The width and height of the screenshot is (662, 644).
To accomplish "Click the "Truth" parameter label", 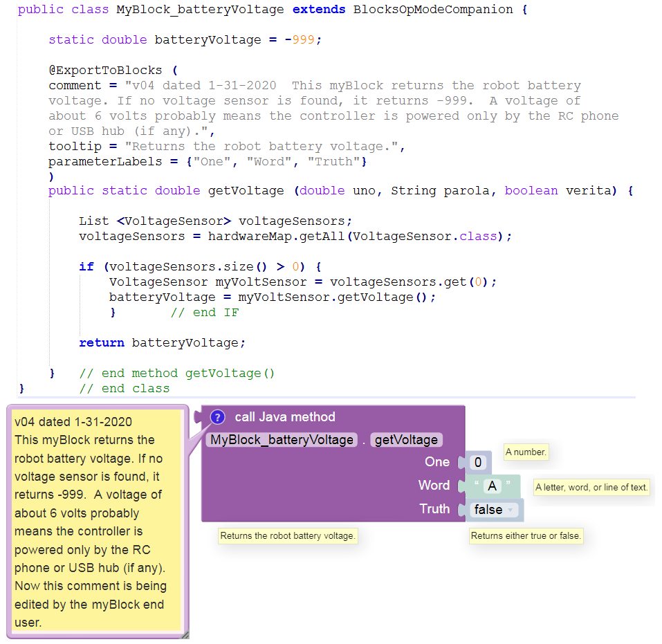I will point(434,509).
